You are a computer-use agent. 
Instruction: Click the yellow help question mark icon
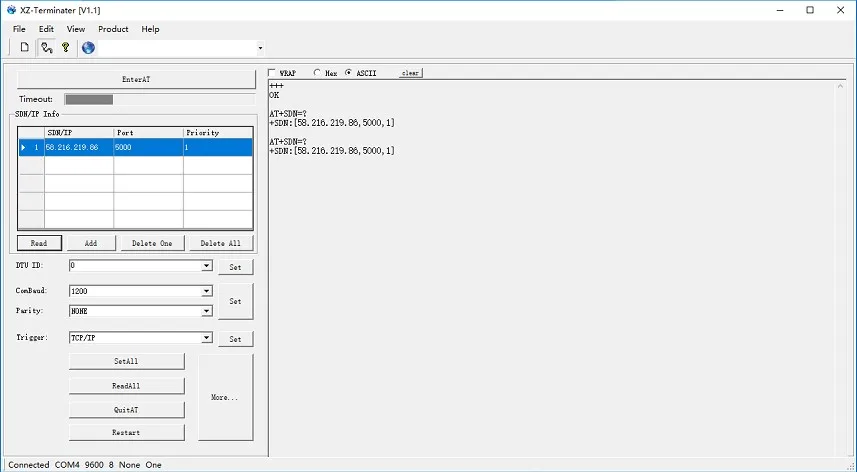point(66,48)
